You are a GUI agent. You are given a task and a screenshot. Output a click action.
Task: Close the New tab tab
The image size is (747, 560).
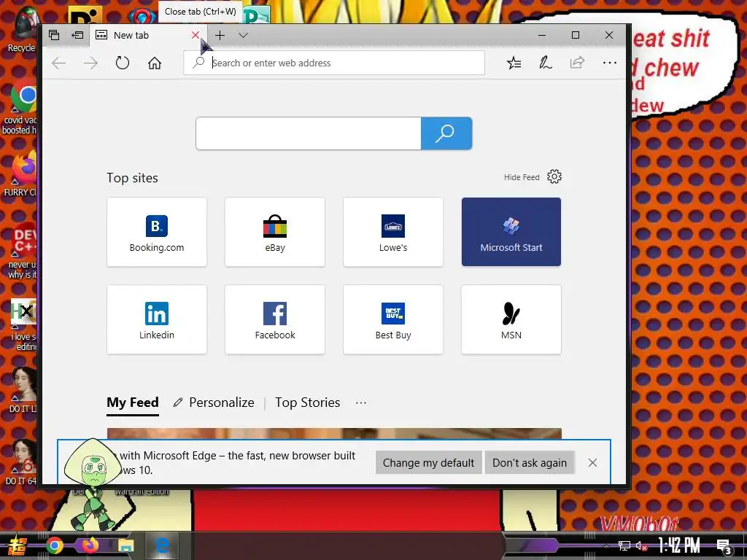(196, 35)
